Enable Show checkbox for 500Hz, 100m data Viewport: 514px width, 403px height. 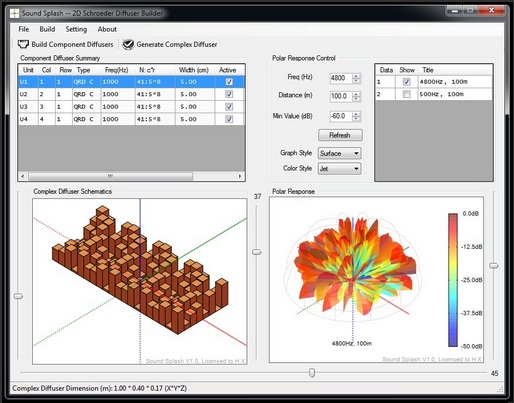pyautogui.click(x=406, y=94)
